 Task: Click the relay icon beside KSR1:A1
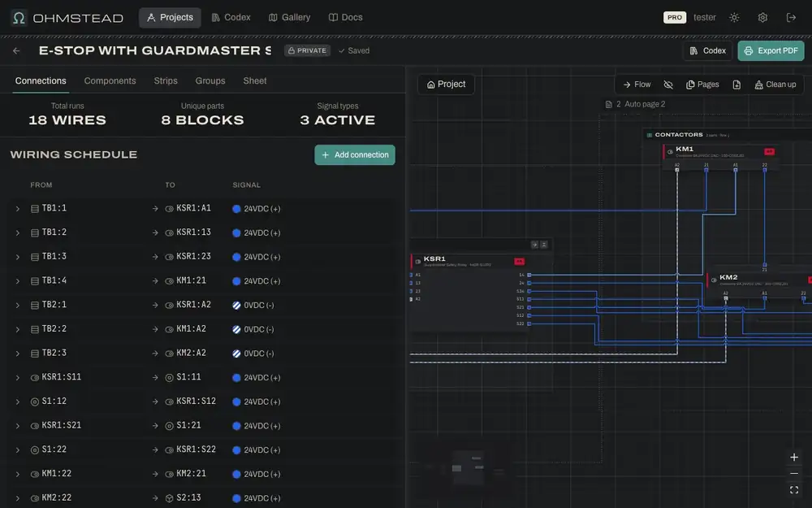(169, 209)
